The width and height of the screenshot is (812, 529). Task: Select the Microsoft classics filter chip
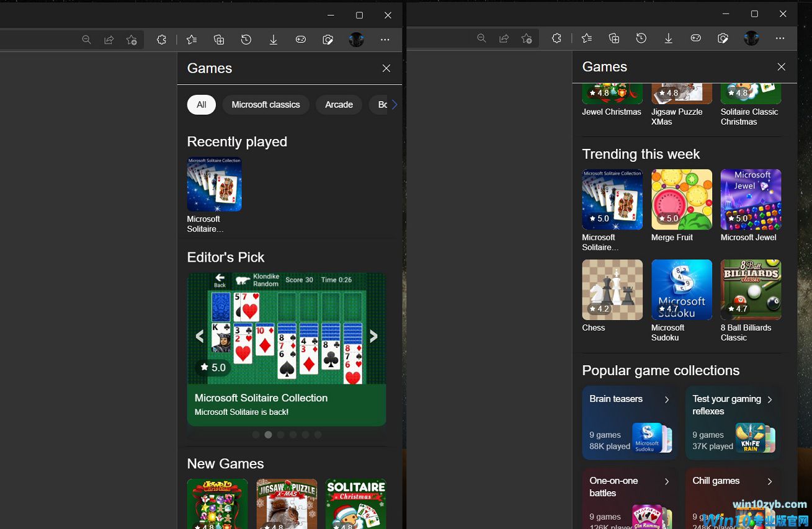(x=265, y=105)
